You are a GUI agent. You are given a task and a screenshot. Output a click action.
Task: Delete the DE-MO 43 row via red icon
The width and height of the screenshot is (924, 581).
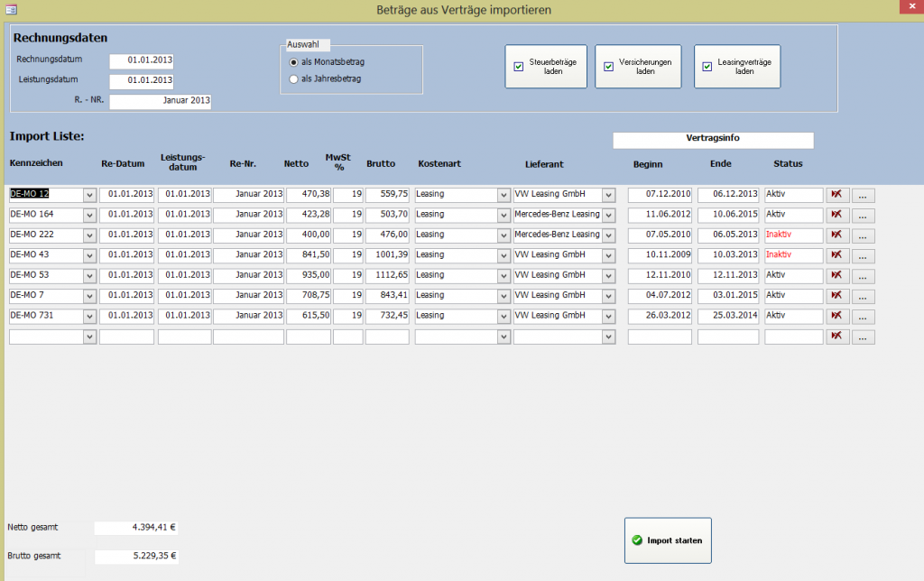click(836, 255)
